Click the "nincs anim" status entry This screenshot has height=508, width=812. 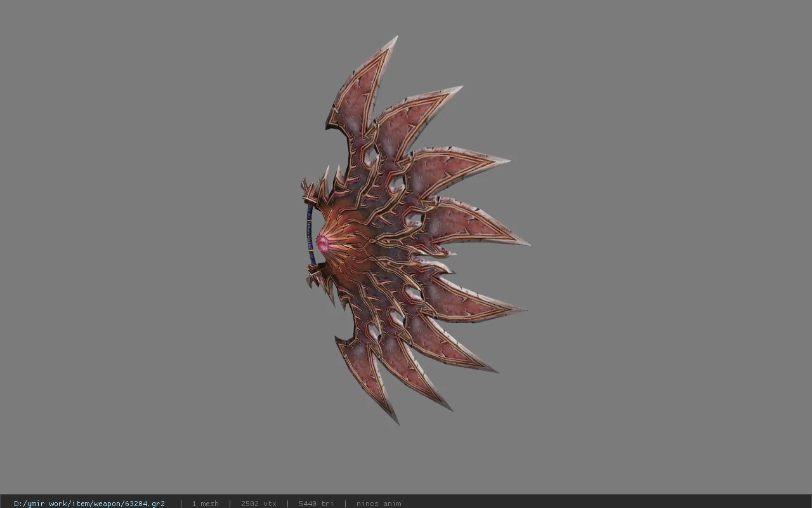tap(379, 504)
